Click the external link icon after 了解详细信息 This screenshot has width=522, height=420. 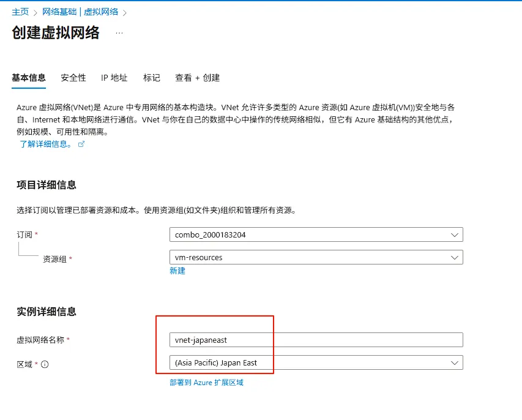coord(81,144)
